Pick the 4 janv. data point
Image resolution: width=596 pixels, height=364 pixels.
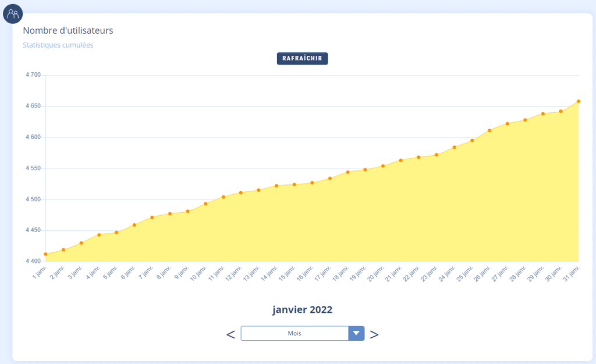[x=99, y=235]
